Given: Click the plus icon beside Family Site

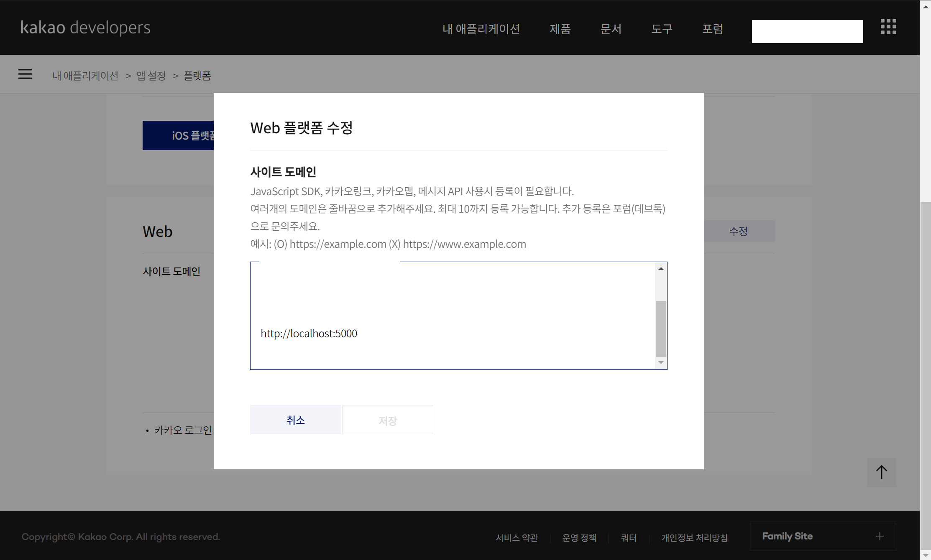Looking at the screenshot, I should [x=880, y=536].
